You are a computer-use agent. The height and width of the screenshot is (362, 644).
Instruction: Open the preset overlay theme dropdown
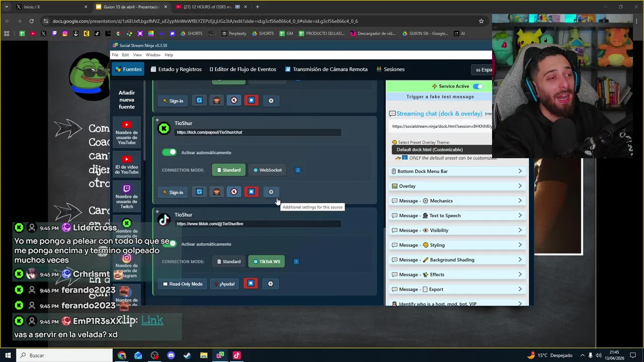(x=442, y=149)
